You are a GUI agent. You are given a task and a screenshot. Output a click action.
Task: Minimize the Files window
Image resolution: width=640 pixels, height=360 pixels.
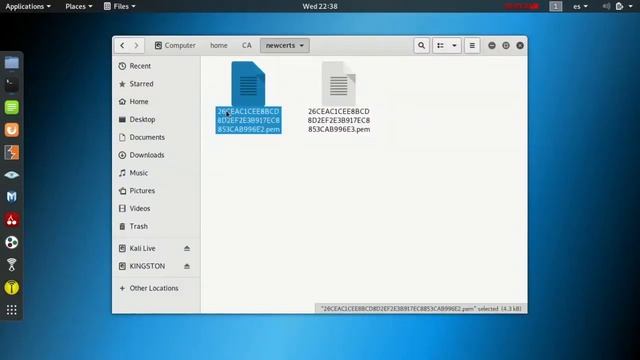(492, 45)
